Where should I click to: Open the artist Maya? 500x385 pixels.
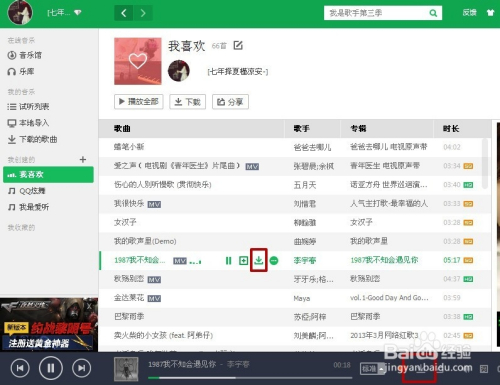click(x=302, y=298)
